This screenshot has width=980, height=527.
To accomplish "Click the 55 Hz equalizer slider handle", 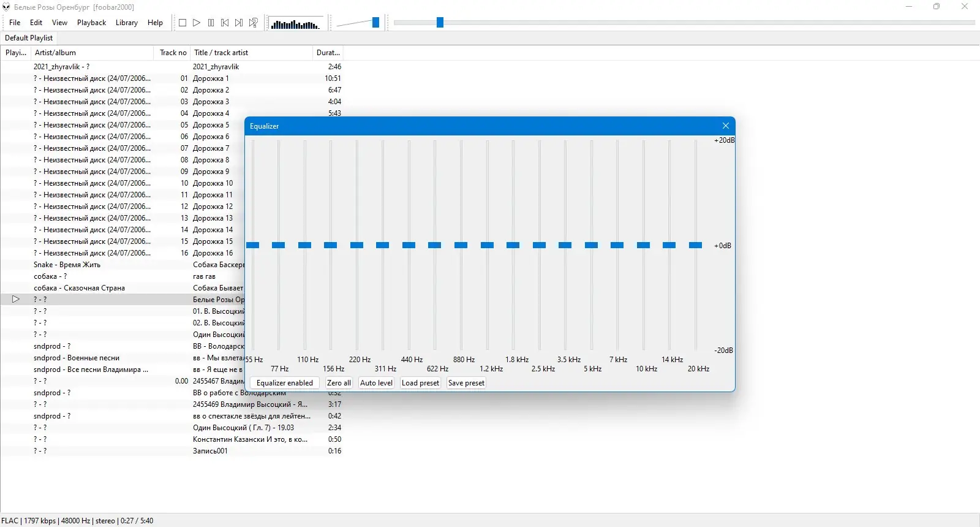I will point(253,245).
